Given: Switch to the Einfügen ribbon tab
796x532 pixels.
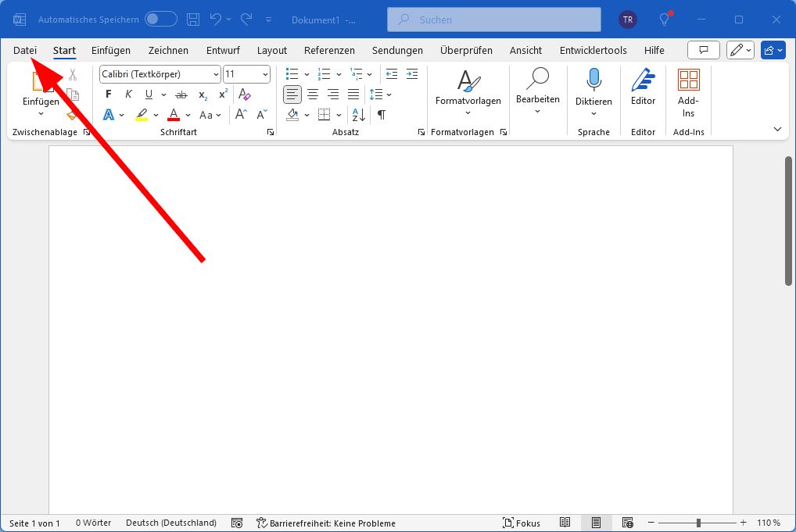Looking at the screenshot, I should [110, 50].
